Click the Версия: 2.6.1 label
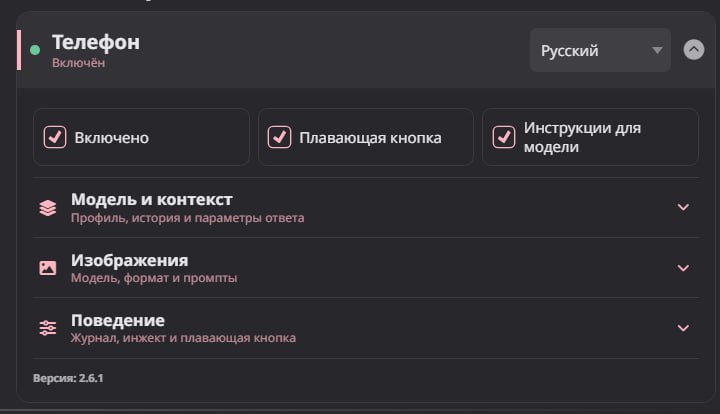The height and width of the screenshot is (414, 720). [68, 378]
